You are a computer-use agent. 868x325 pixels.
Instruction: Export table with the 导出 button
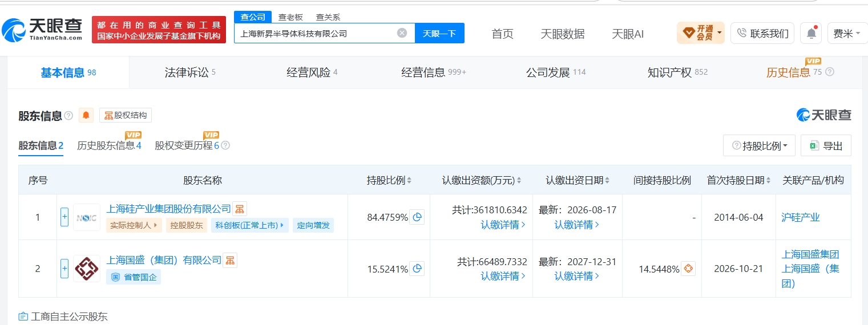(x=826, y=145)
